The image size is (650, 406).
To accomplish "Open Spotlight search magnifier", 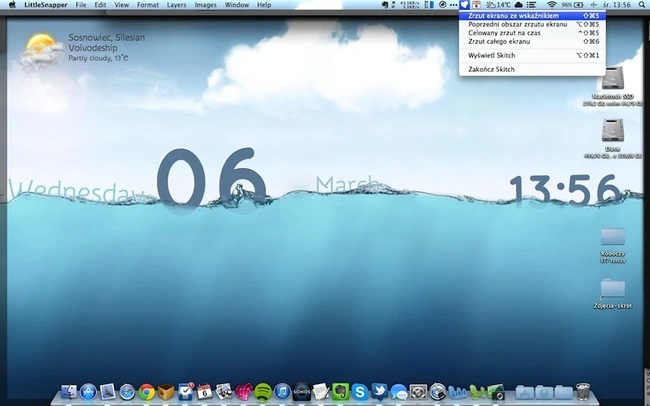I will pyautogui.click(x=642, y=5).
